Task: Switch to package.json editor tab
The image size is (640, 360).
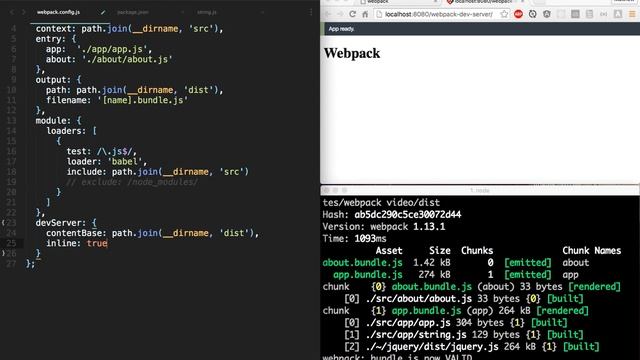Action: coord(133,12)
